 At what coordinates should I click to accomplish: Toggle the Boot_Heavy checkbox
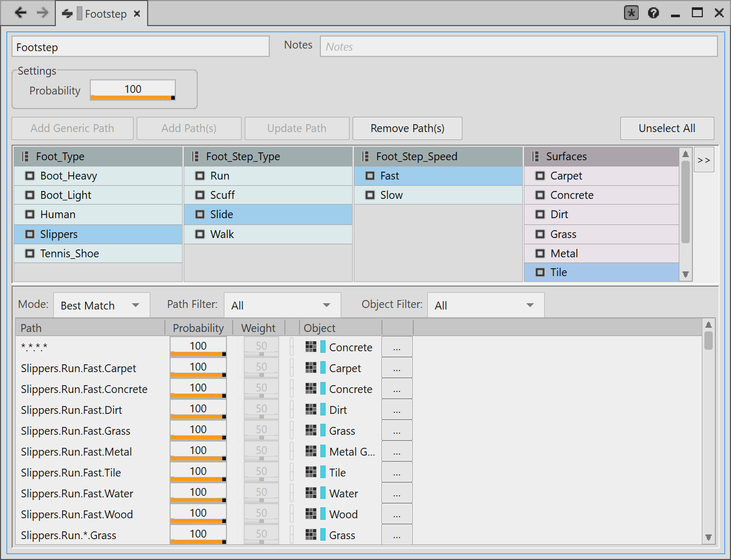tap(30, 176)
